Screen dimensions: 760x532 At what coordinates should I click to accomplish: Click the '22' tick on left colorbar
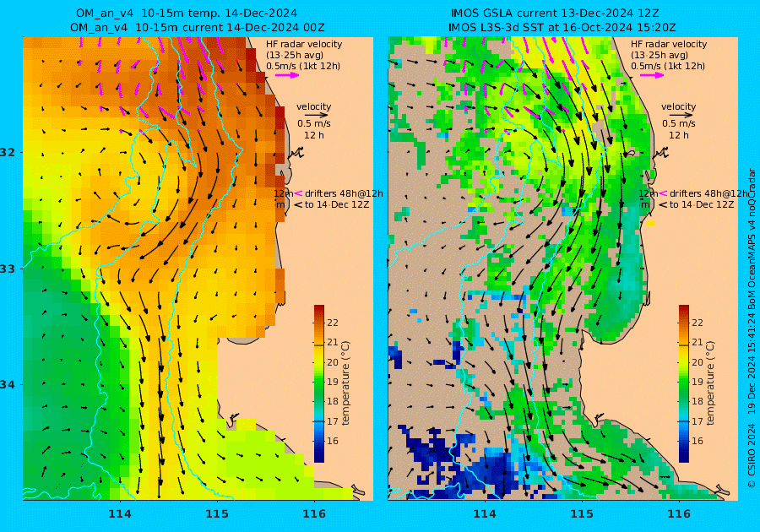tap(333, 323)
